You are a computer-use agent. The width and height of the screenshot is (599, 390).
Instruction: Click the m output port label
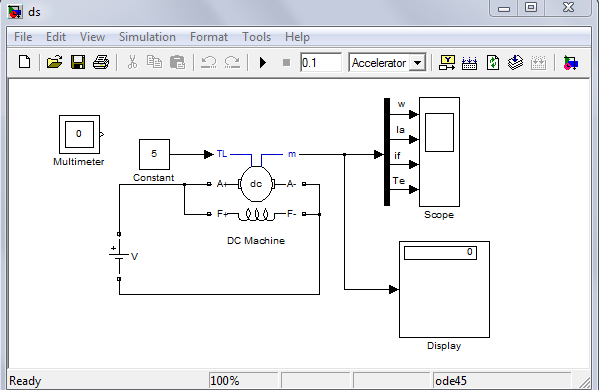click(x=292, y=154)
